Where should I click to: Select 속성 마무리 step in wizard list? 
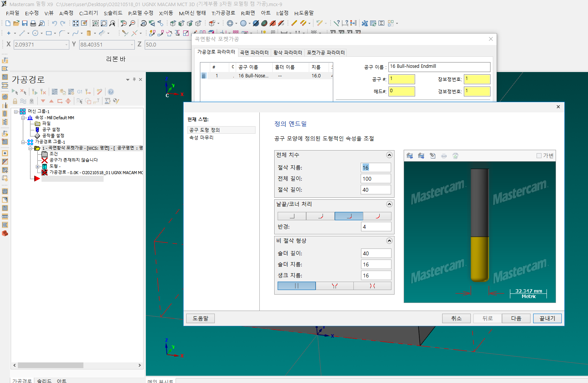pyautogui.click(x=201, y=138)
